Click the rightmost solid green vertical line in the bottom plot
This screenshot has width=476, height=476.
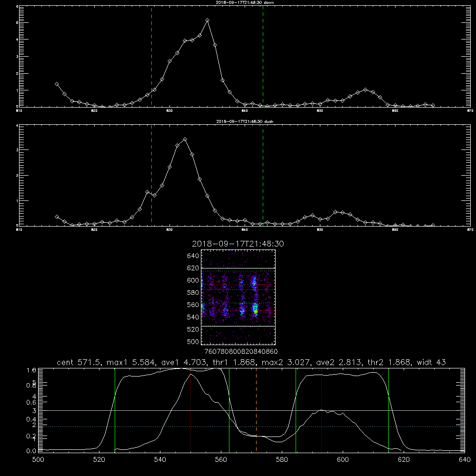[388, 410]
